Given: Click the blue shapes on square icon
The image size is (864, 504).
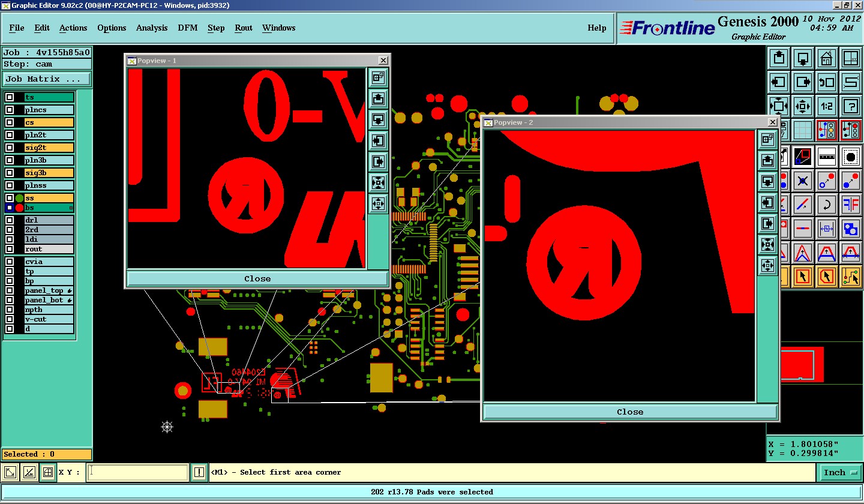Looking at the screenshot, I should (x=851, y=228).
